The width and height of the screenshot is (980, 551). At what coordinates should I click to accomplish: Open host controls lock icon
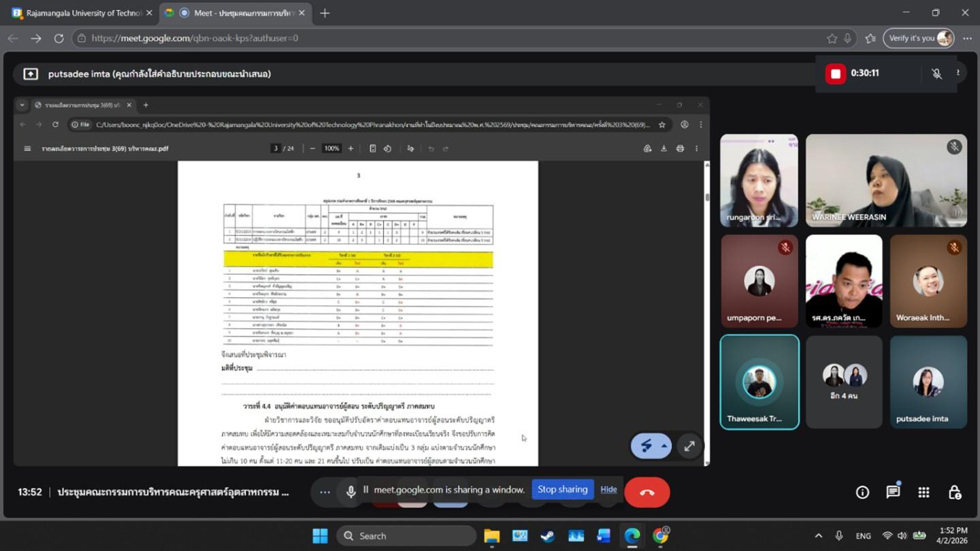coord(954,492)
